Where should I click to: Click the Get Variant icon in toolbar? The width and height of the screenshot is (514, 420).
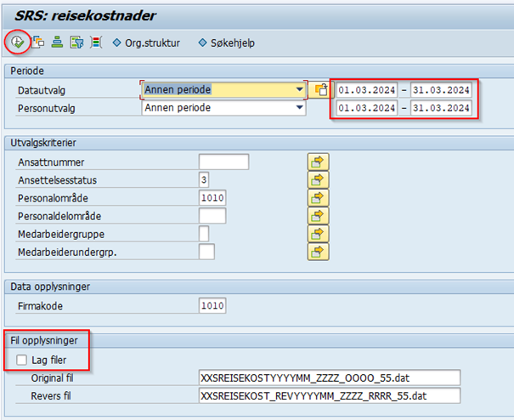pos(38,43)
